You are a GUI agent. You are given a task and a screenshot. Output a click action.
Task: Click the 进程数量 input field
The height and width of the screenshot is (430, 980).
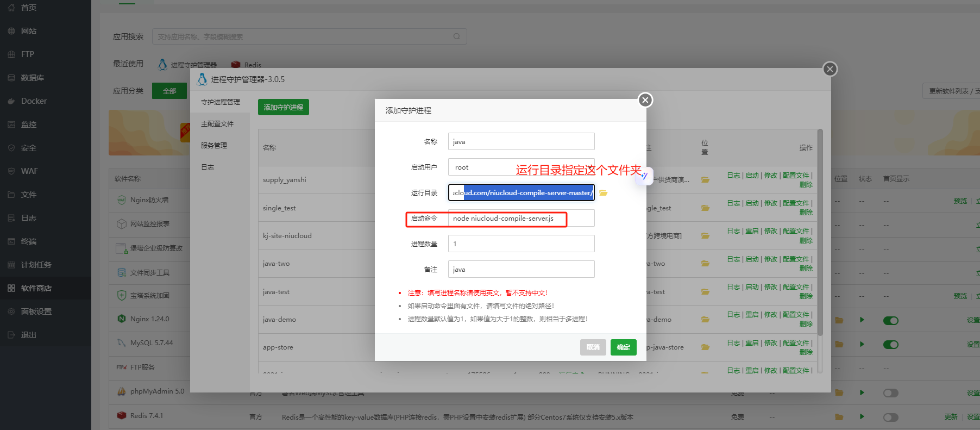[520, 244]
